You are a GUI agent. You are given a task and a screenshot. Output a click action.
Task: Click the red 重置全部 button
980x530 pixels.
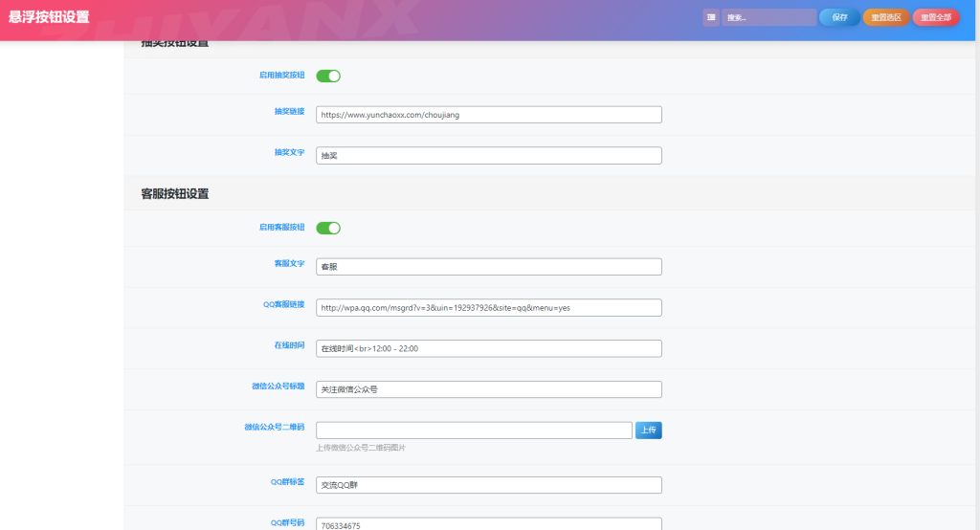[x=935, y=17]
